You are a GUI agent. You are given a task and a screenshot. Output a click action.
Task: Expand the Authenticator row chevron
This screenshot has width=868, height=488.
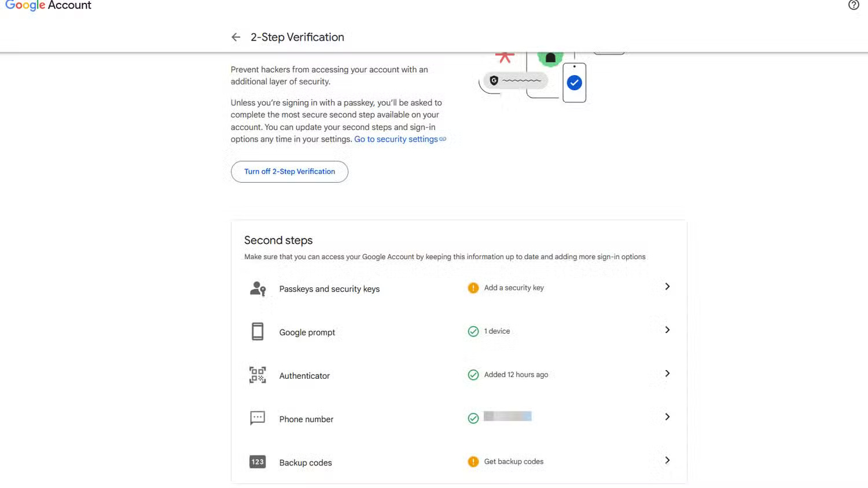(x=667, y=374)
